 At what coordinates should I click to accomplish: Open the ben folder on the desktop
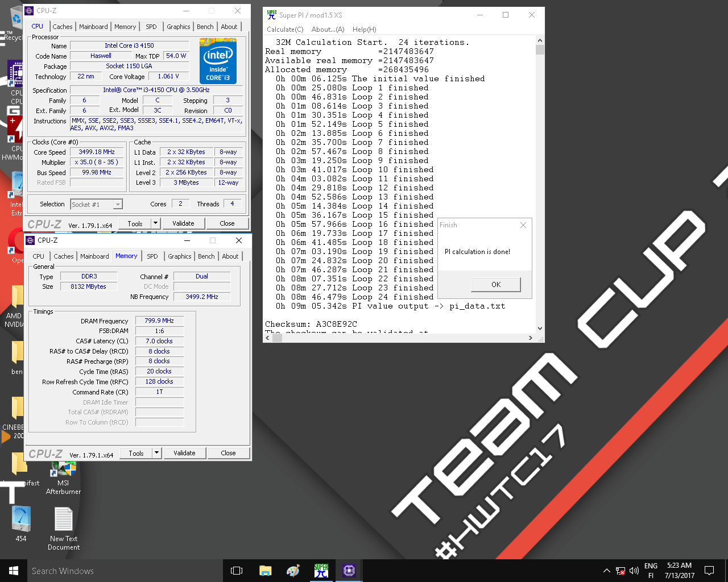(x=17, y=358)
